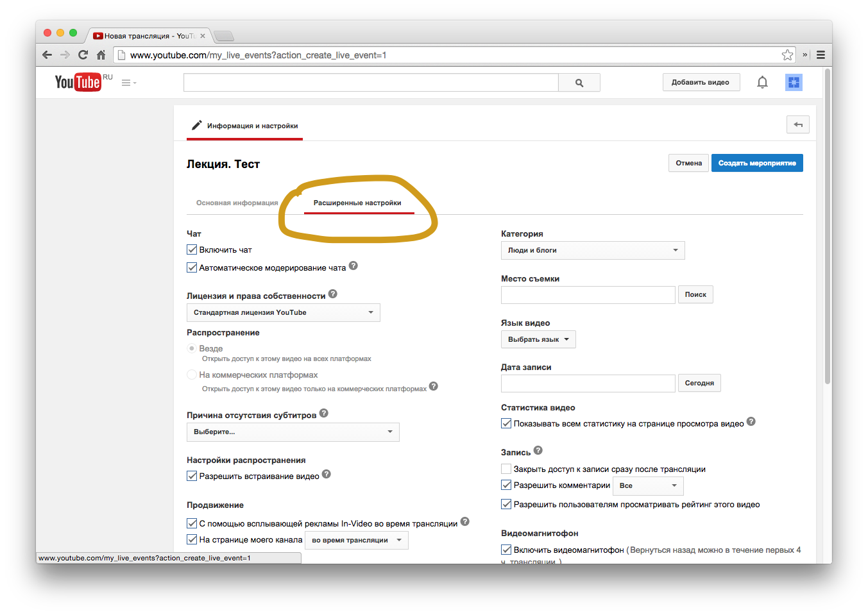Disable the Включить чат checkbox

click(x=192, y=249)
